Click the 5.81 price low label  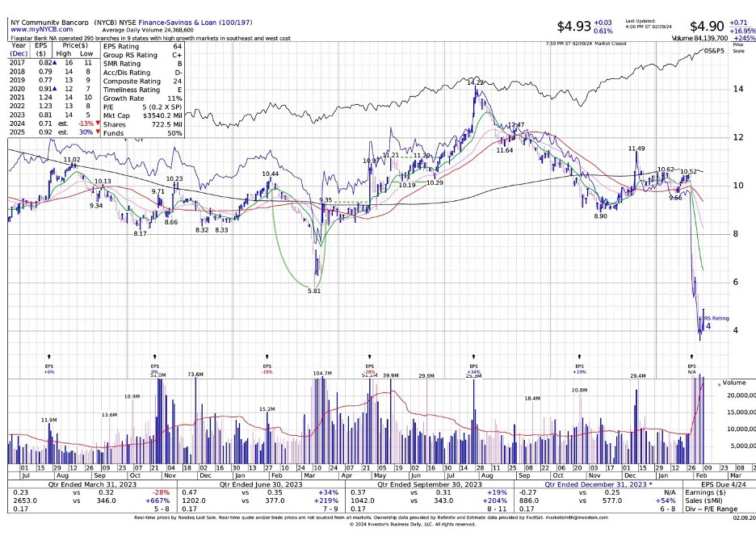[x=313, y=291]
